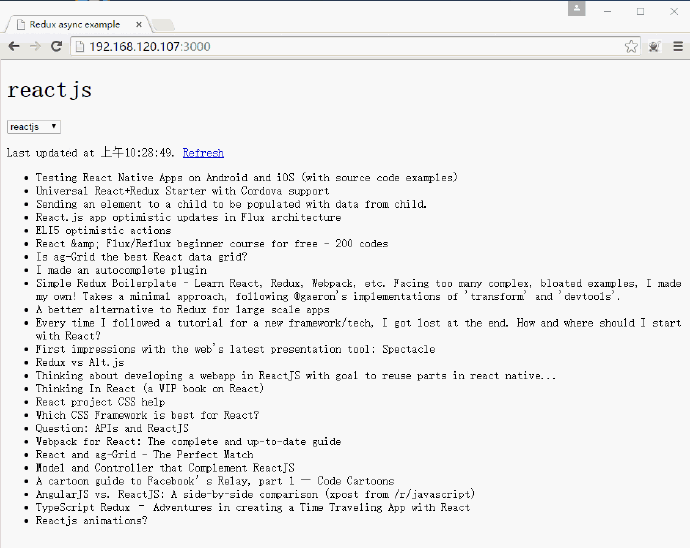This screenshot has height=548, width=690.
Task: Click 'Simple Redux Boilerplate' list item
Action: (x=359, y=290)
